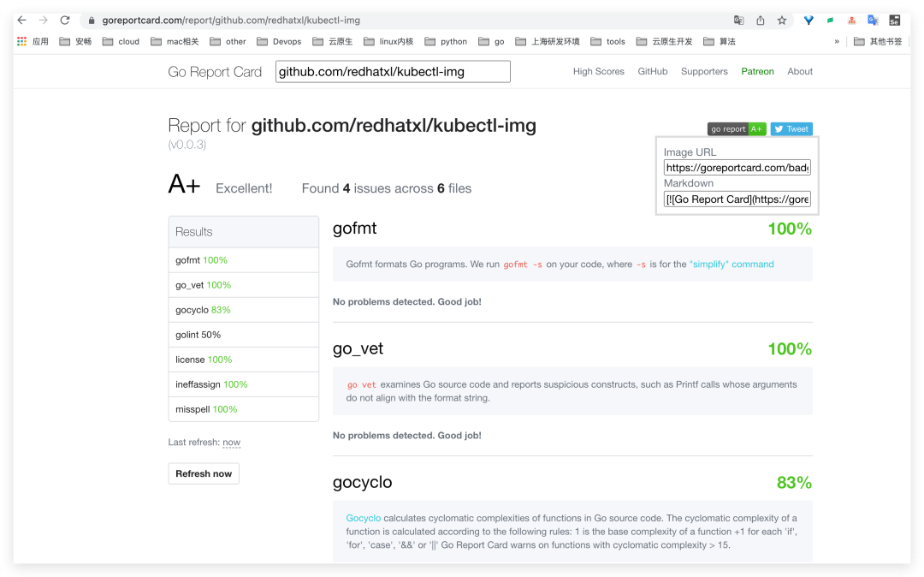924x577 pixels.
Task: Click the gofmt section heading
Action: coord(354,229)
